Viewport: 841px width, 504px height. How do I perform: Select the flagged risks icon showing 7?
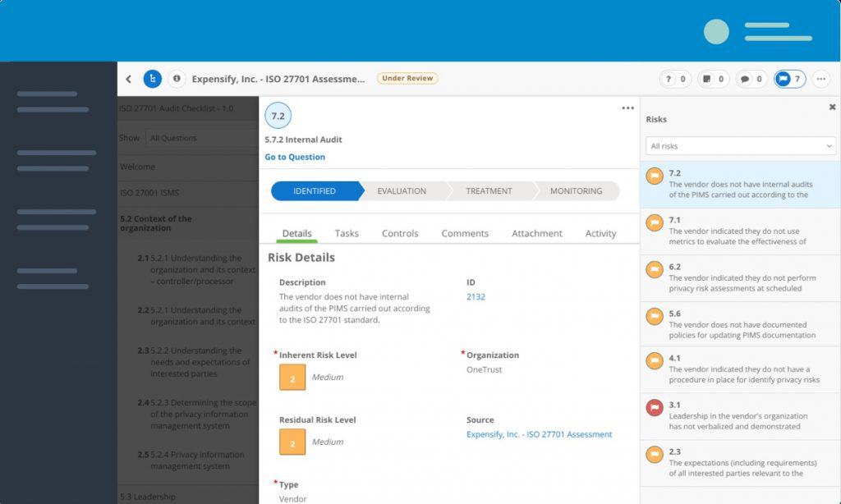(783, 79)
